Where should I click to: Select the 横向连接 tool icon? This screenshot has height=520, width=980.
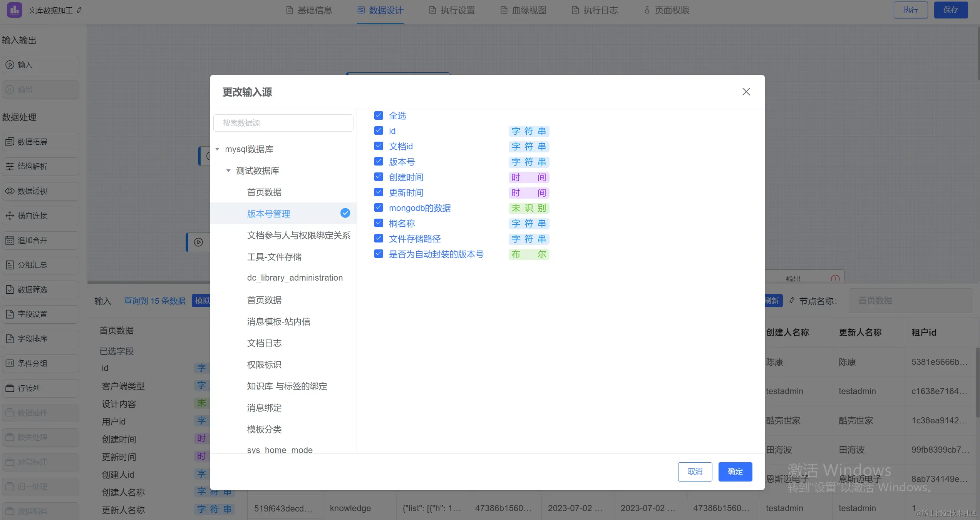point(10,216)
